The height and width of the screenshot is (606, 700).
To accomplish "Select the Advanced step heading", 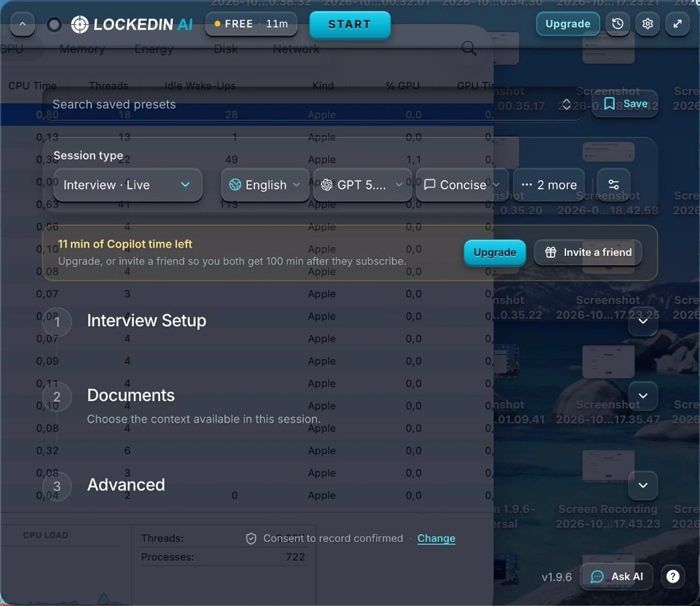I will point(126,485).
